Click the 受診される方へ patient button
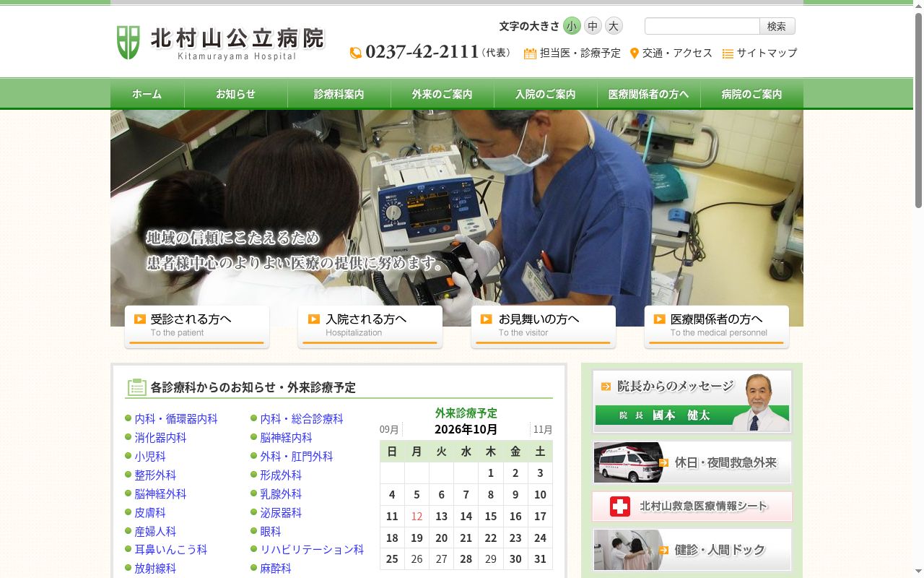Image resolution: width=924 pixels, height=578 pixels. (197, 327)
